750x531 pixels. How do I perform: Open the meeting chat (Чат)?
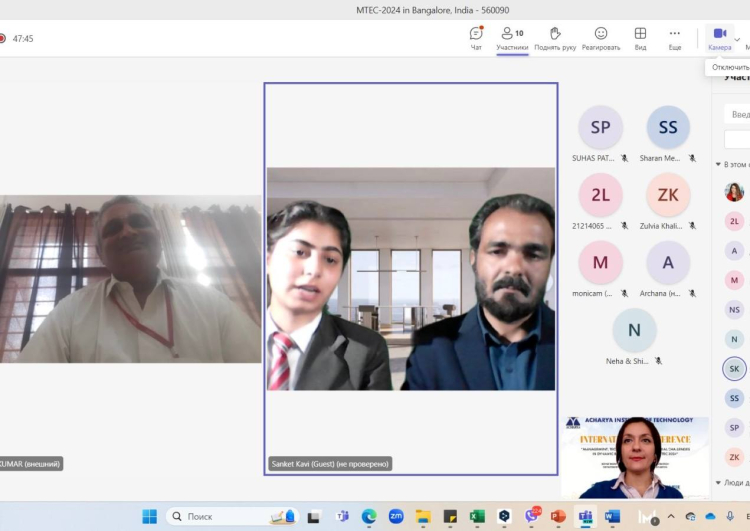coord(476,37)
